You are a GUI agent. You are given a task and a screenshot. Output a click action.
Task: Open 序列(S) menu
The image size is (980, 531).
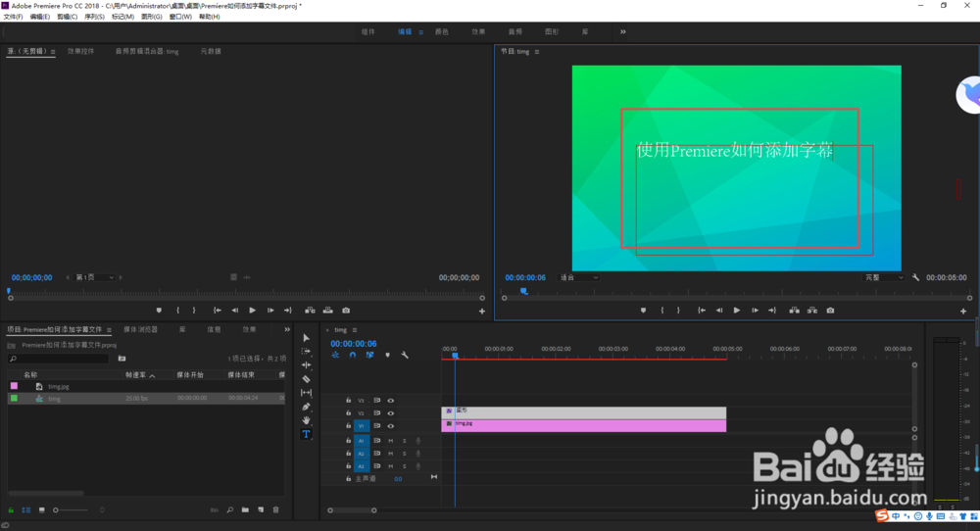(x=94, y=17)
